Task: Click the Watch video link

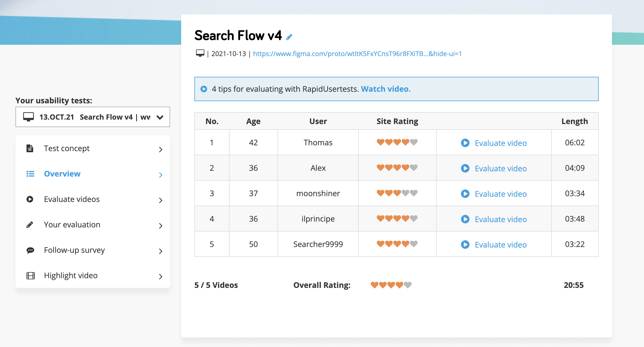Action: (x=386, y=89)
